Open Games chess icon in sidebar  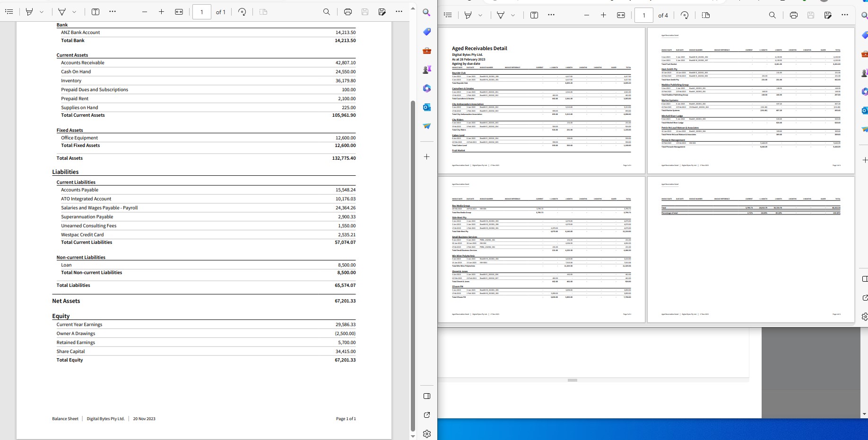click(426, 69)
